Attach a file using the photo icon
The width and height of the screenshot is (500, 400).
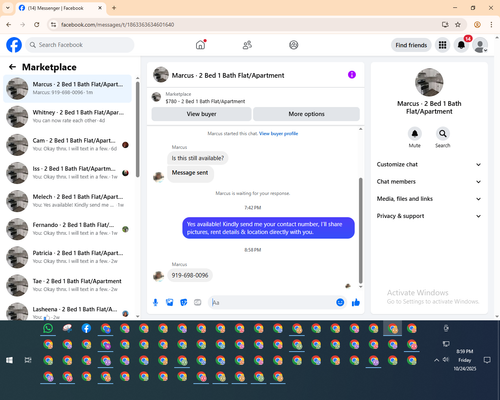tap(170, 302)
